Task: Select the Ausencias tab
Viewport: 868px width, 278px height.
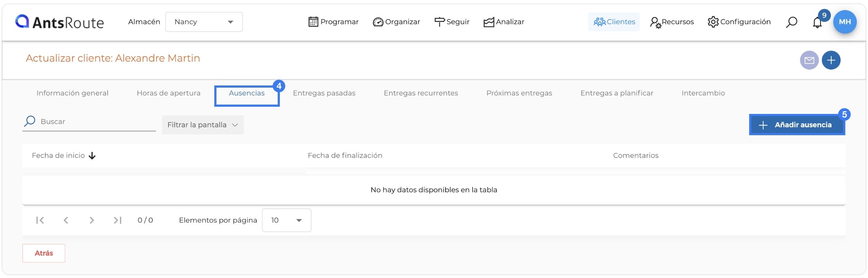Action: click(247, 93)
